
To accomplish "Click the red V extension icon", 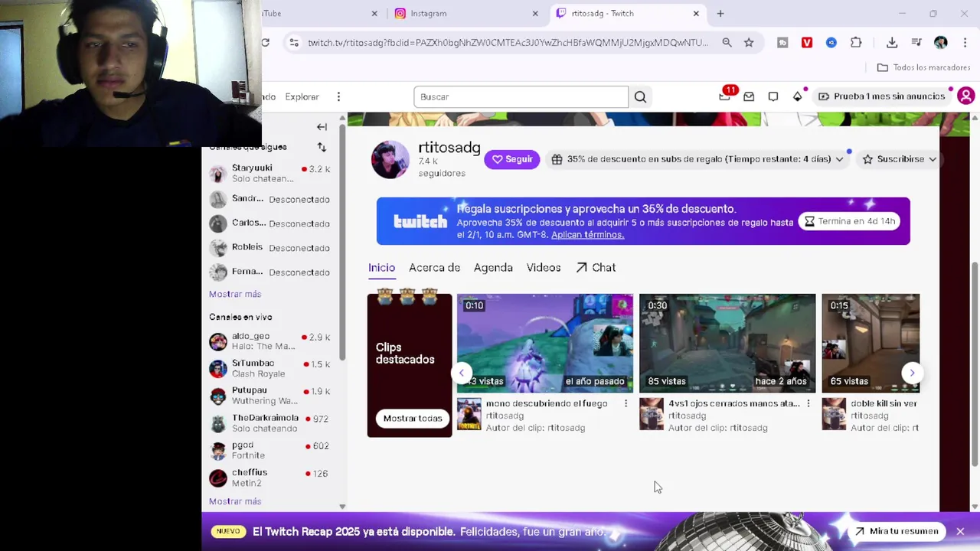I will (x=807, y=43).
